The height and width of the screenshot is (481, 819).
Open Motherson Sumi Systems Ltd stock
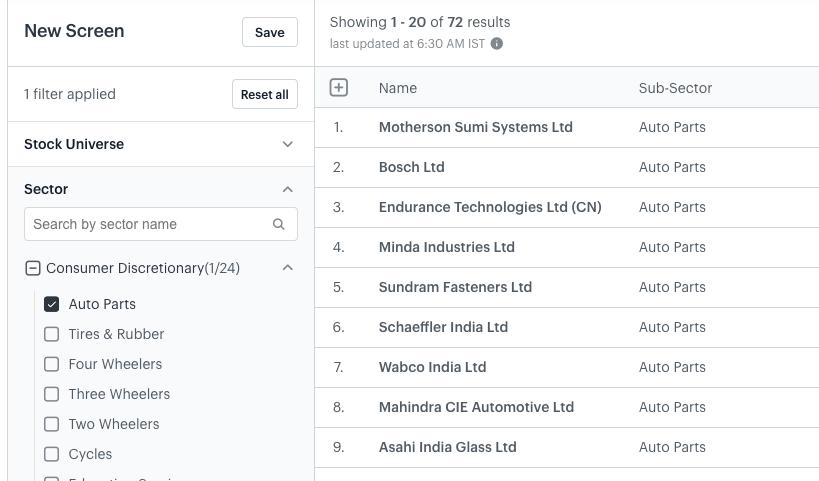tap(475, 127)
